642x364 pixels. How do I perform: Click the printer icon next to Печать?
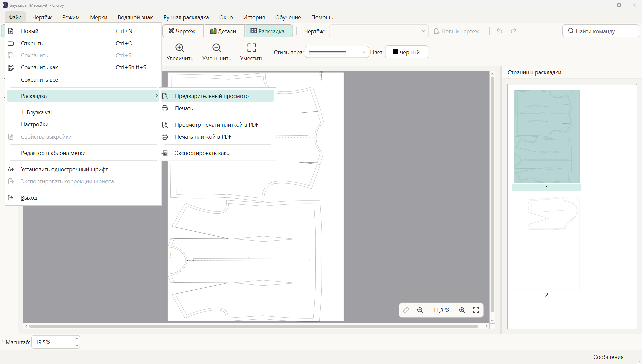pos(165,108)
